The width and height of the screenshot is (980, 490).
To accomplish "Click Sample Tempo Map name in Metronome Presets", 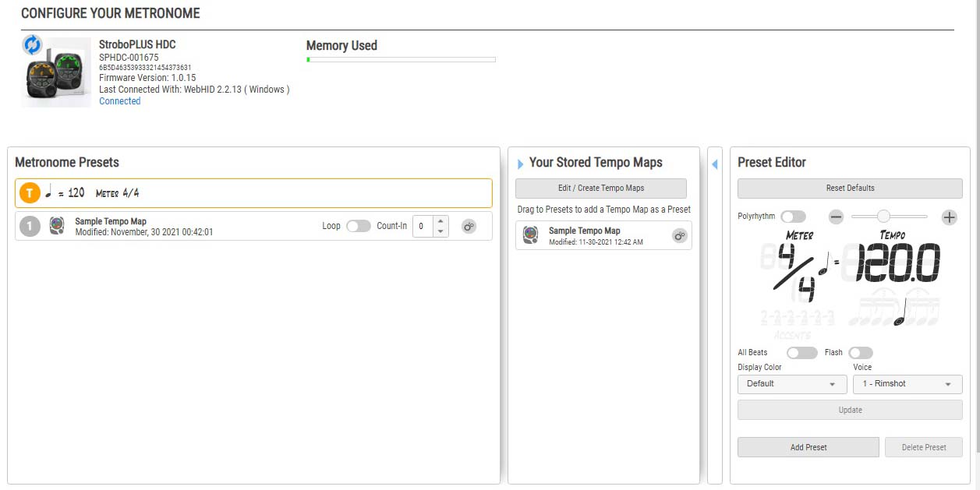I will click(x=111, y=221).
